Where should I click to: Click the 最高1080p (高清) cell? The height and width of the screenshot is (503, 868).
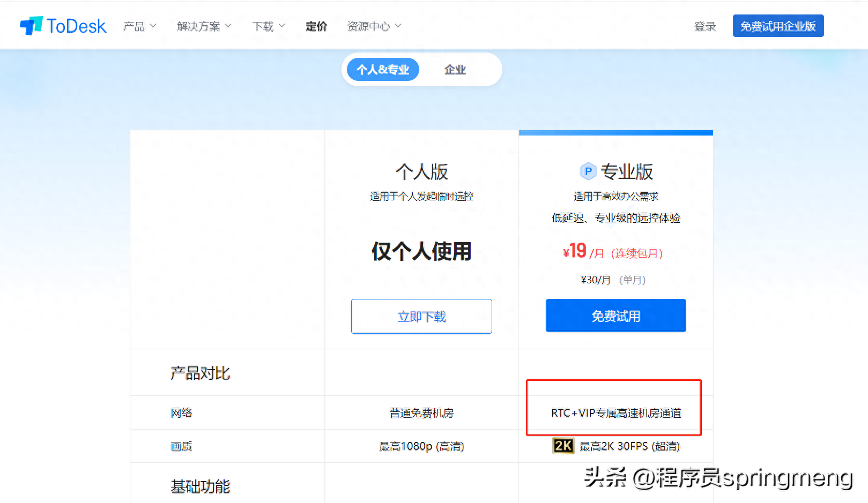pyautogui.click(x=421, y=446)
